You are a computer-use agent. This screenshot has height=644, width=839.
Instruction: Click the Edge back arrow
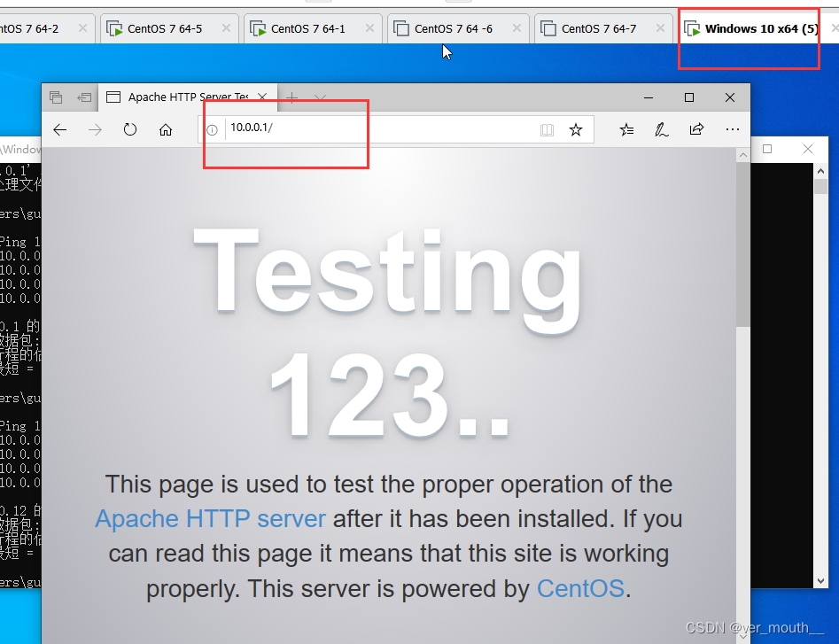point(60,129)
